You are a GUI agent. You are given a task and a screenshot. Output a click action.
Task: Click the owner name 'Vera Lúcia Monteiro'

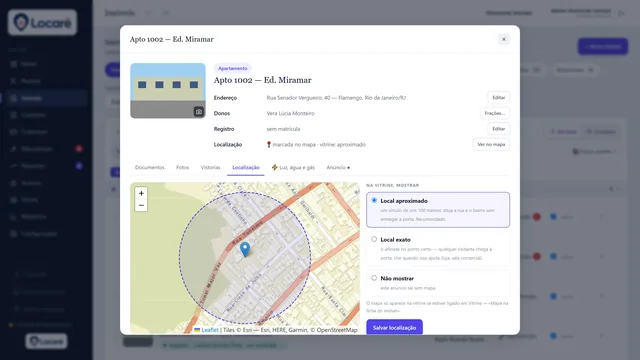(x=290, y=113)
